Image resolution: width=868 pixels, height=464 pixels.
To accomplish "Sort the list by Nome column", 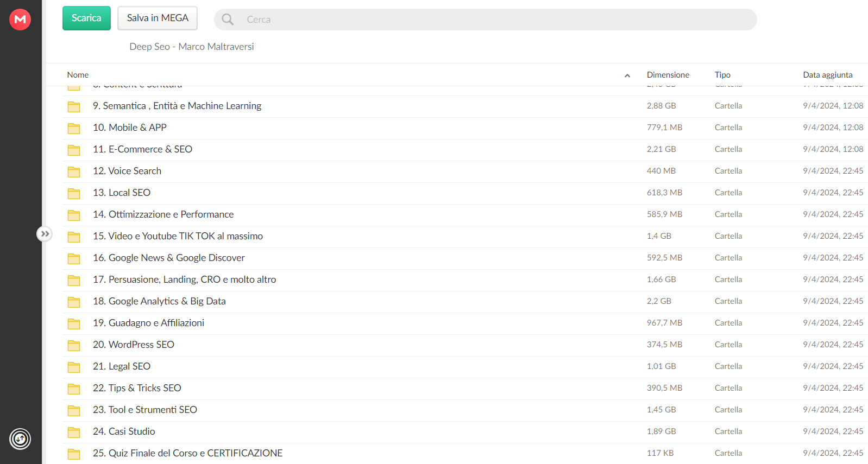I will 78,75.
